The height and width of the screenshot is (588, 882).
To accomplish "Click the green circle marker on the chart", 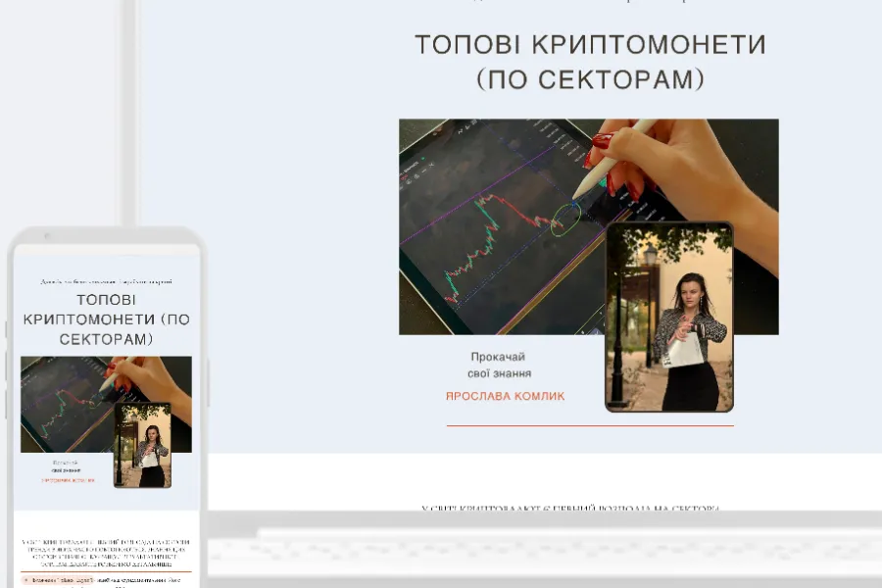I will pyautogui.click(x=564, y=220).
